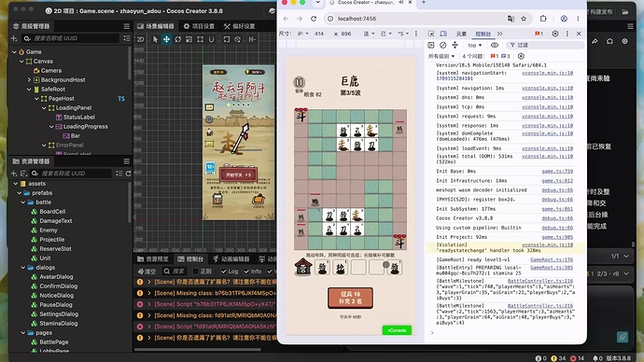The image size is (644, 362).
Task: Switch to 偏好设置 tab
Action: 240,26
